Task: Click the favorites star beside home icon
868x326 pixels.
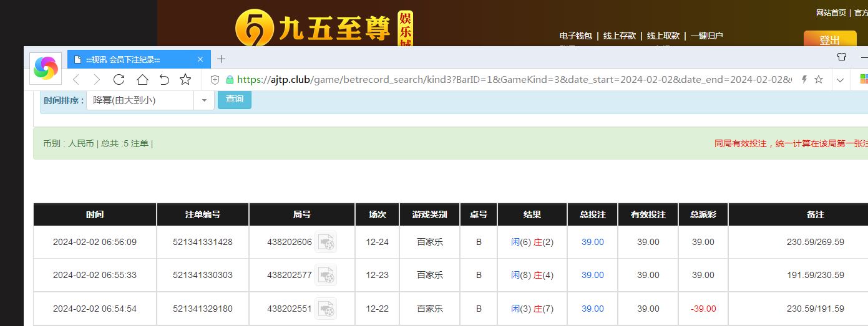Action: (x=185, y=80)
